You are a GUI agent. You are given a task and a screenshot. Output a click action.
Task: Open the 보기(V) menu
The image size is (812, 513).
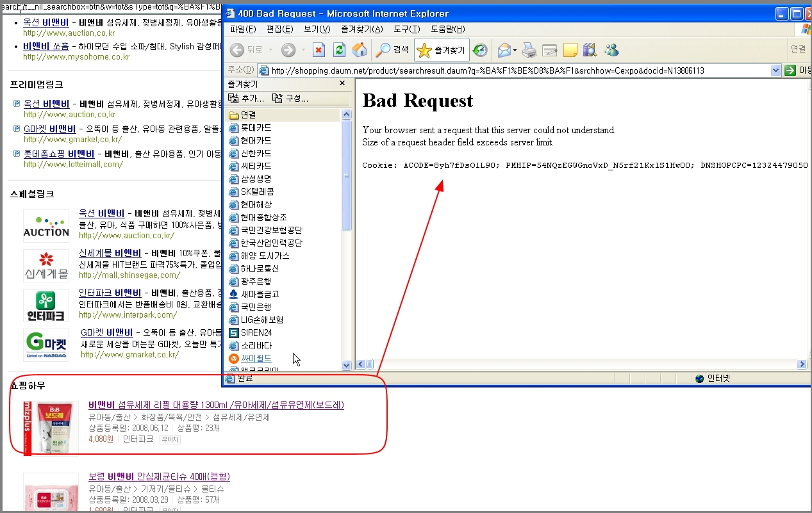pos(317,29)
